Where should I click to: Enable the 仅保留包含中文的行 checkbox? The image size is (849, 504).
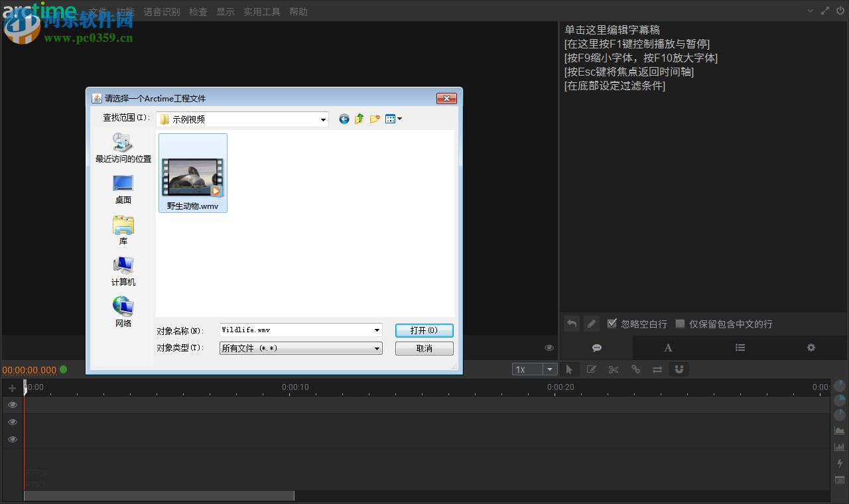[680, 324]
